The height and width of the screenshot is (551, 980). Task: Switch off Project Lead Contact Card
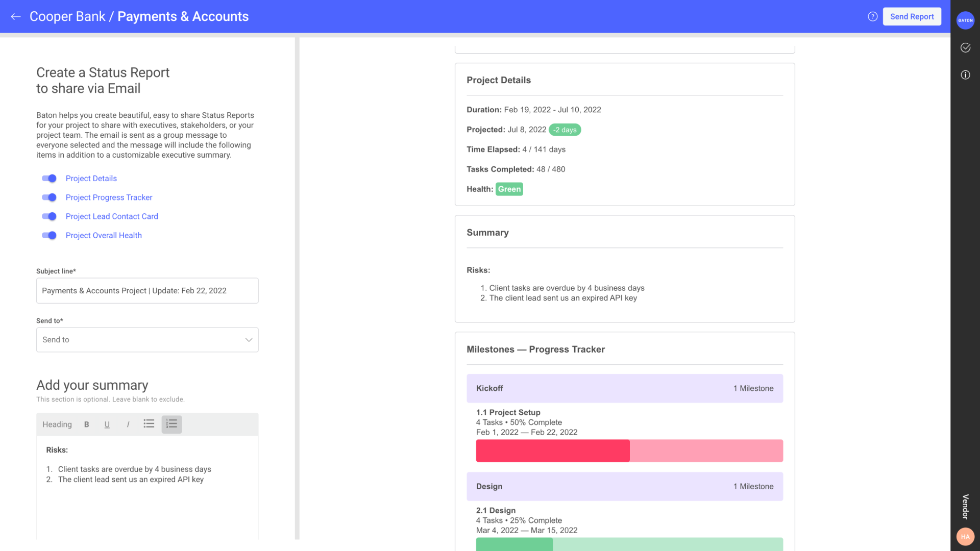(49, 216)
